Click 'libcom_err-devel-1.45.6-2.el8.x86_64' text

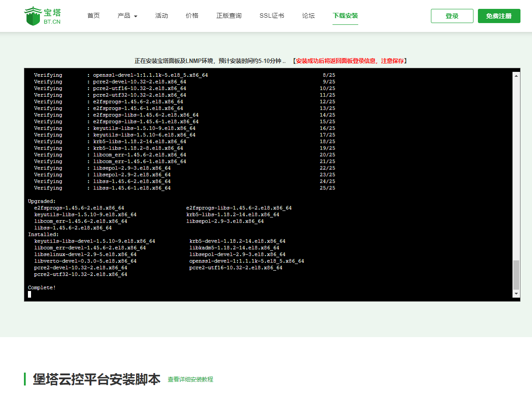click(90, 248)
